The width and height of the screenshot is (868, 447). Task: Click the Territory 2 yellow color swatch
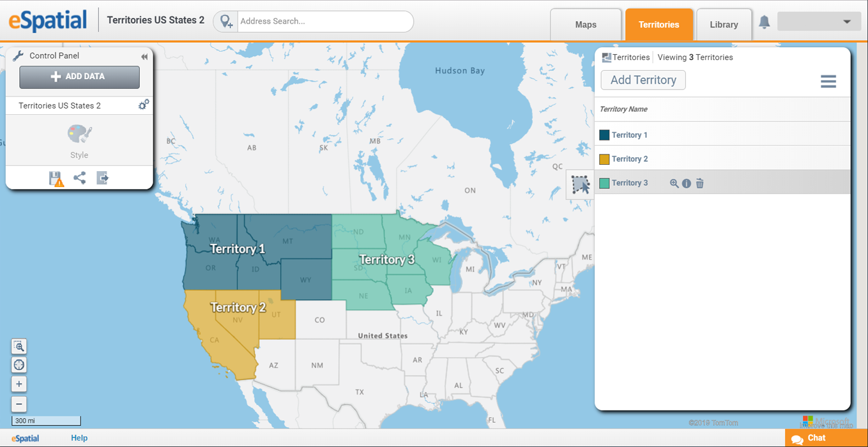pos(604,159)
